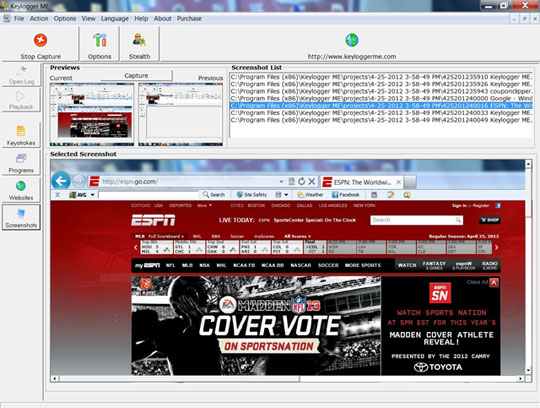The width and height of the screenshot is (540, 408).
Task: Click the AVG Search button in toolbar
Action: (214, 195)
